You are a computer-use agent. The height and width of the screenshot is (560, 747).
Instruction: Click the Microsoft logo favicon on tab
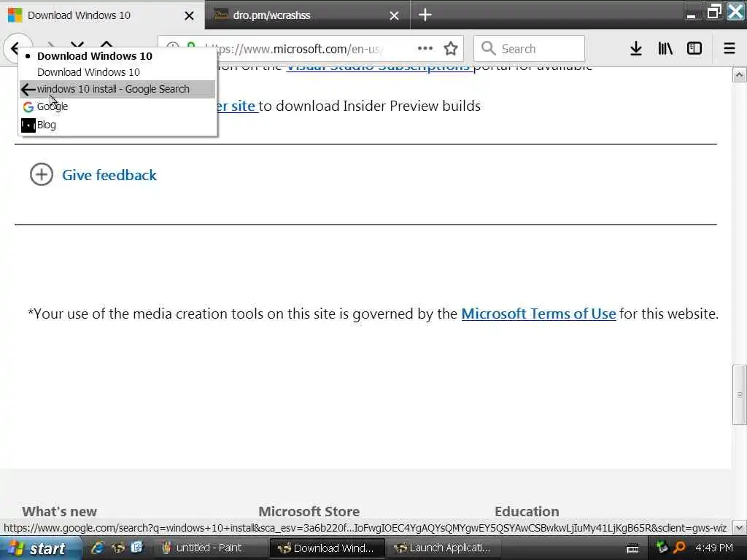click(x=15, y=15)
